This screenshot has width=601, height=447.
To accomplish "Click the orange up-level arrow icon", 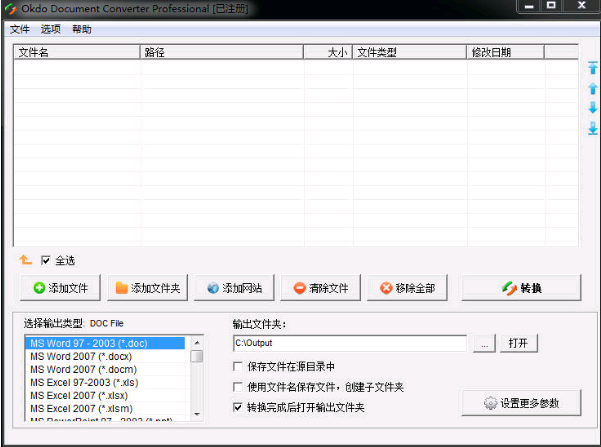I will pyautogui.click(x=25, y=260).
